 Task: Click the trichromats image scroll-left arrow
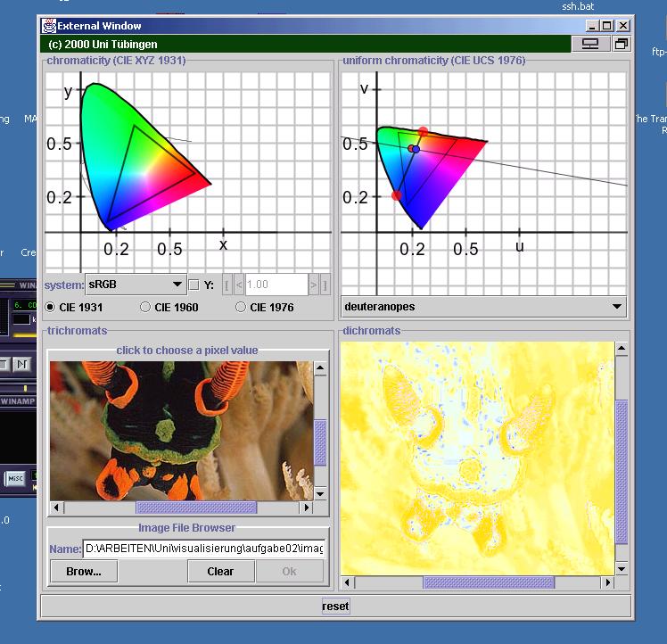pos(57,508)
